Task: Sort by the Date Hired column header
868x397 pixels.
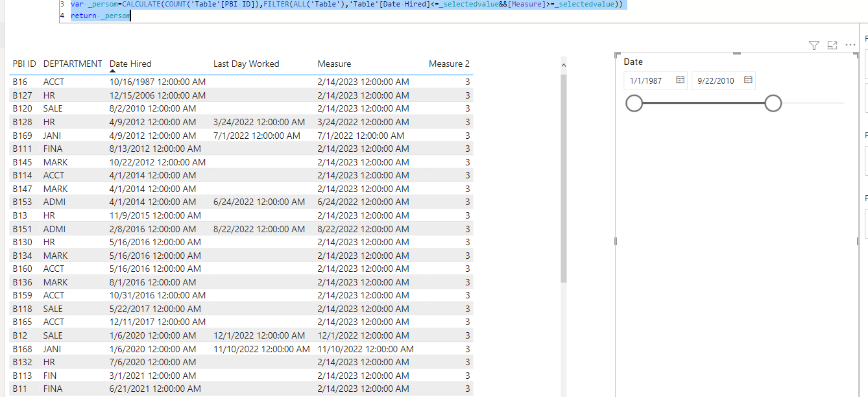Action: click(130, 64)
